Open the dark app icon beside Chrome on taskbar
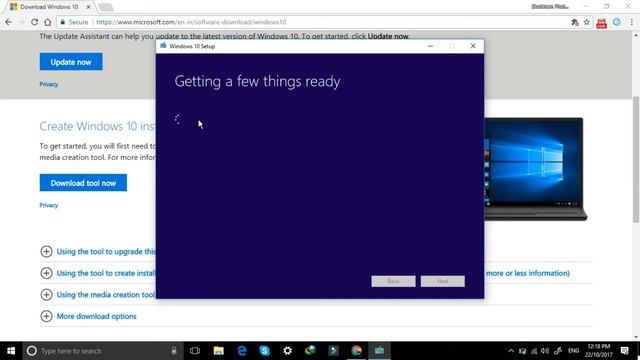Image resolution: width=640 pixels, height=360 pixels. [x=333, y=351]
